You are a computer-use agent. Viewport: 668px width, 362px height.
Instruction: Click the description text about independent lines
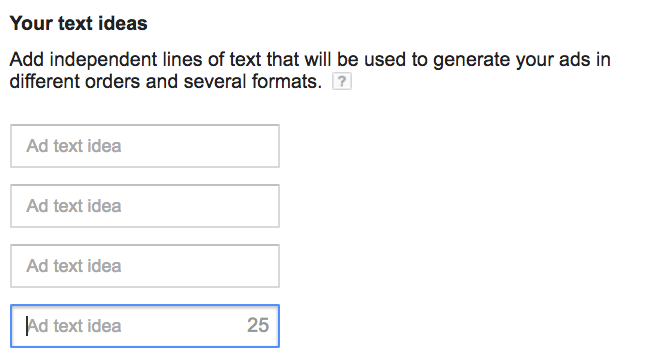(310, 70)
